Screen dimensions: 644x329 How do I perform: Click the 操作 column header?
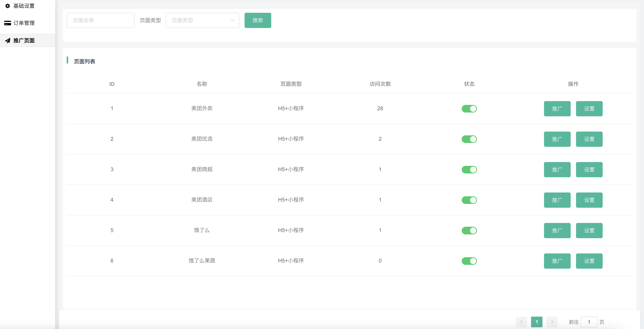point(573,84)
